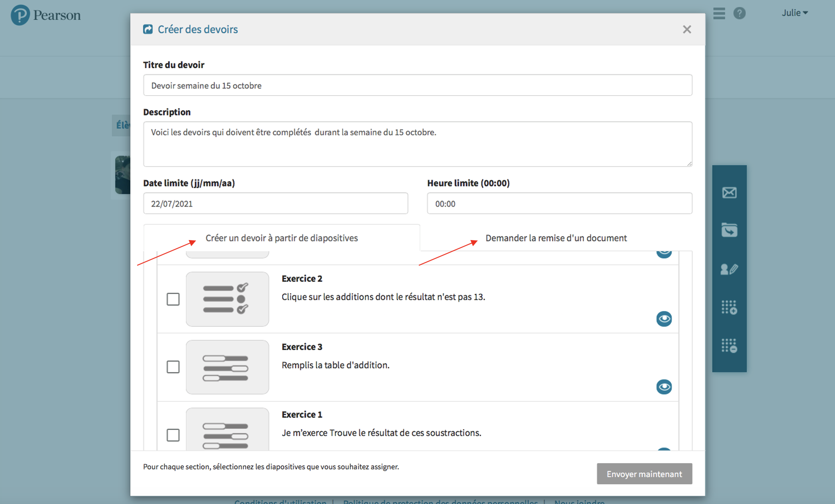This screenshot has height=504, width=835.
Task: Preview Exercice 2 with the eye icon
Action: click(664, 319)
